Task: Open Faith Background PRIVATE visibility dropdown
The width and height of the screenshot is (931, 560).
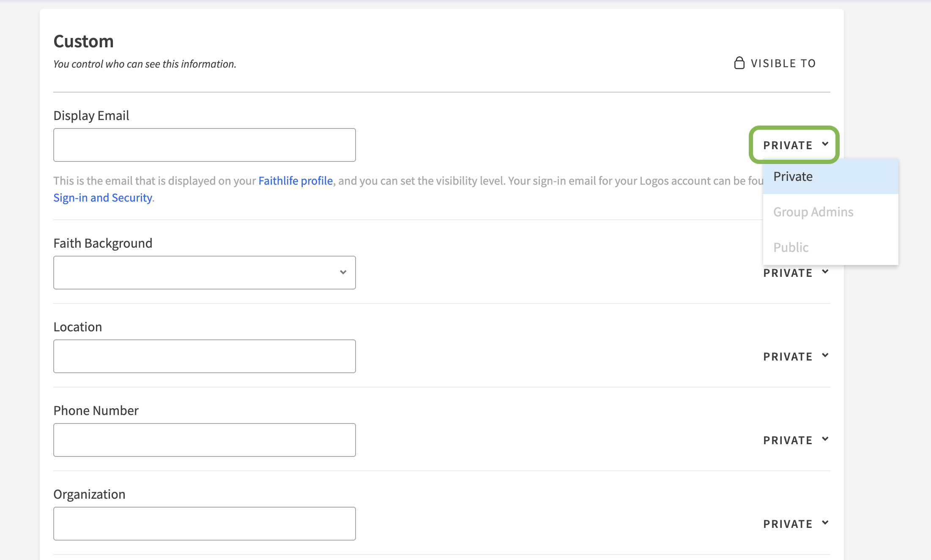Action: pyautogui.click(x=795, y=273)
